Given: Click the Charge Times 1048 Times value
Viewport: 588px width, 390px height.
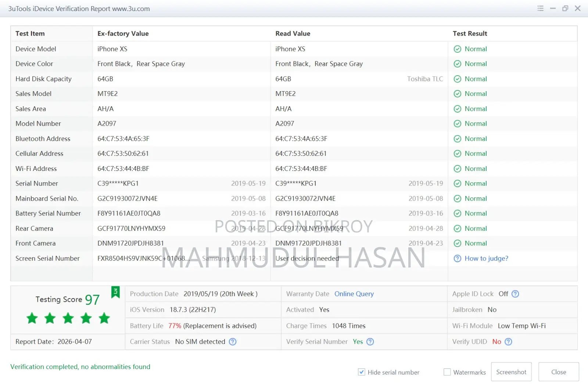Looking at the screenshot, I should [349, 326].
